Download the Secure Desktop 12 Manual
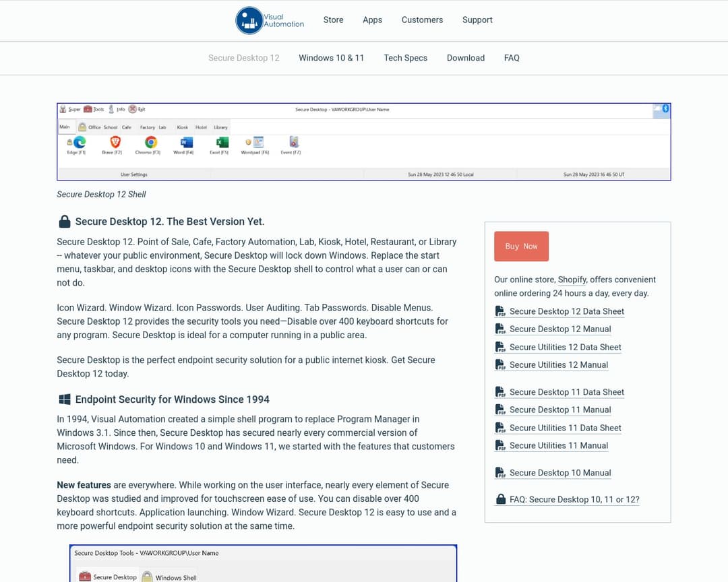The image size is (728, 582). tap(560, 329)
